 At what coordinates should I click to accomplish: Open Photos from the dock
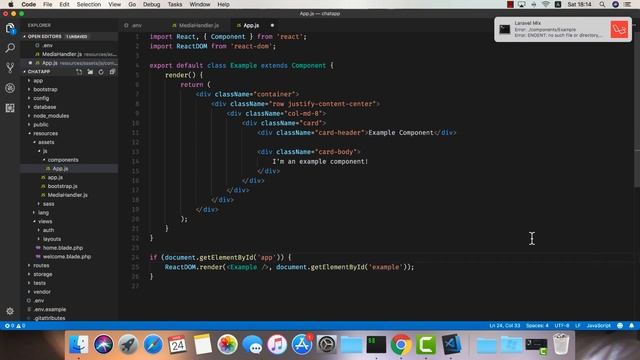coord(227,344)
